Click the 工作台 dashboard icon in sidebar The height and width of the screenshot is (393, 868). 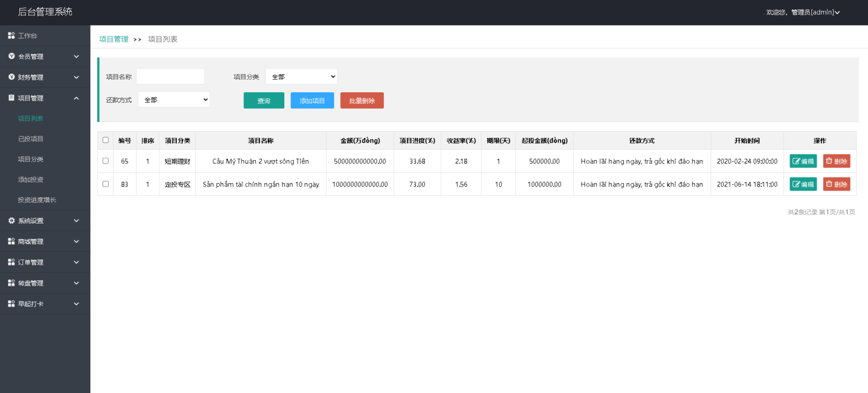click(11, 36)
